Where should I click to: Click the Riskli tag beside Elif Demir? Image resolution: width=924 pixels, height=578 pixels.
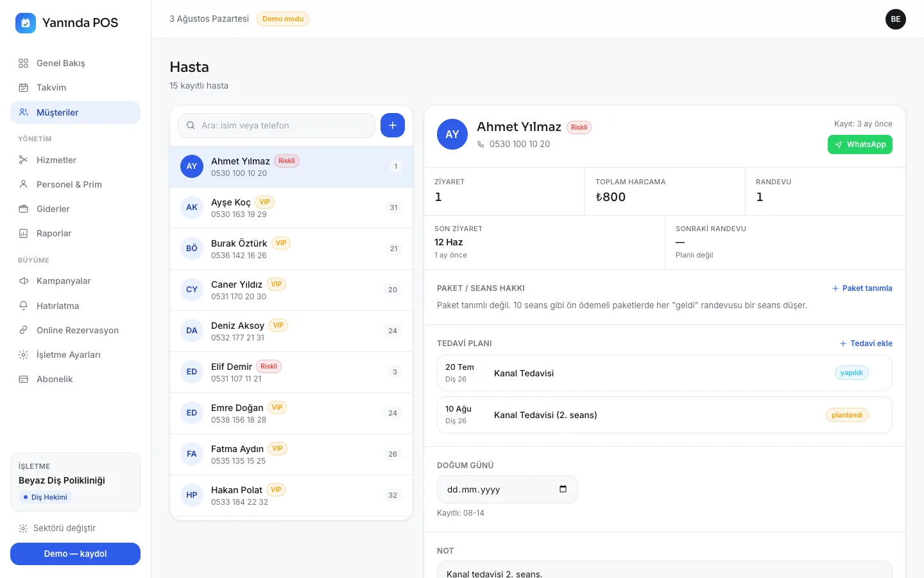tap(269, 366)
